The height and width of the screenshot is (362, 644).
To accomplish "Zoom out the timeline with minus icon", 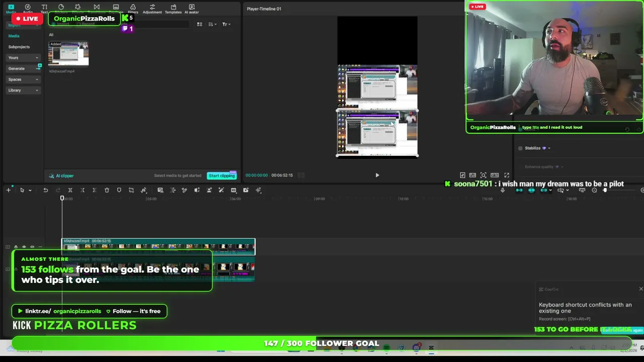I will [594, 190].
